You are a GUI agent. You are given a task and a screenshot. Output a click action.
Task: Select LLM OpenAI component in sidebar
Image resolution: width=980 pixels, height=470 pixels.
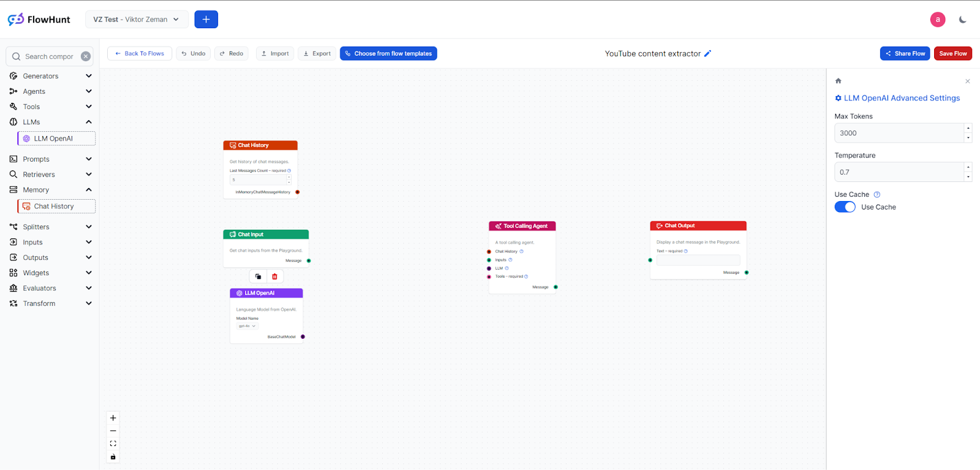[56, 138]
